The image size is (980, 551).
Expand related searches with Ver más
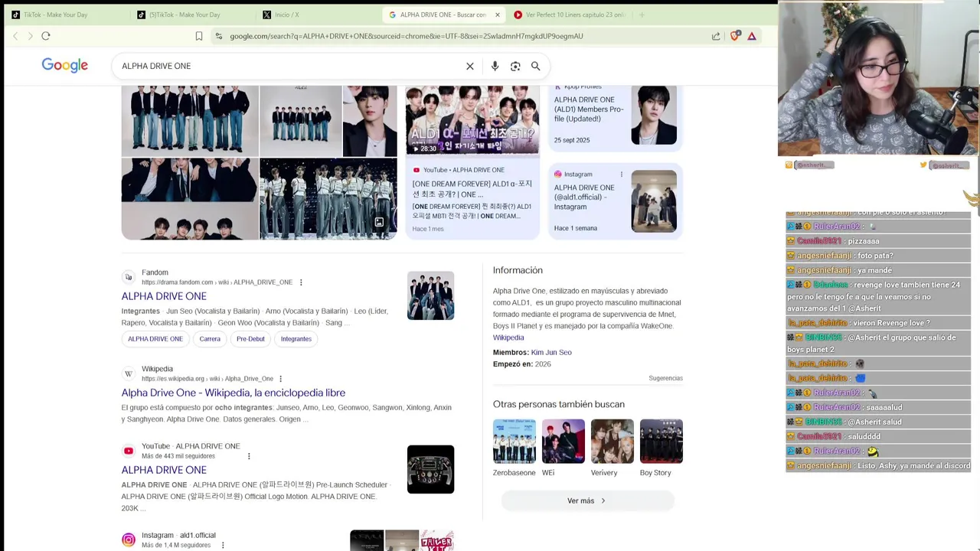coord(587,500)
